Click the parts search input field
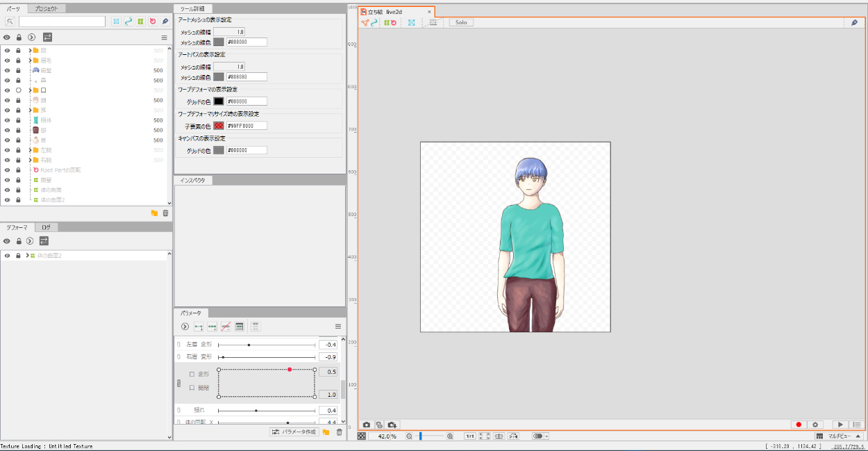Image resolution: width=868 pixels, height=451 pixels. (62, 22)
